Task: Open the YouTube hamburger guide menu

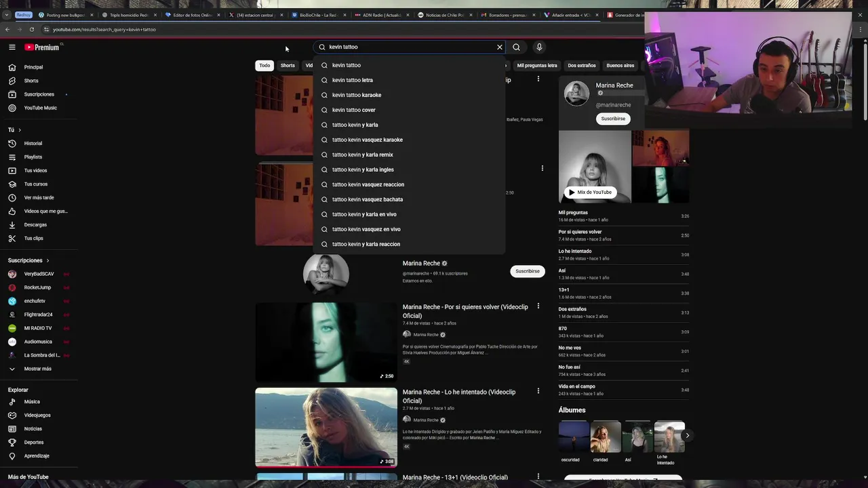Action: click(12, 47)
